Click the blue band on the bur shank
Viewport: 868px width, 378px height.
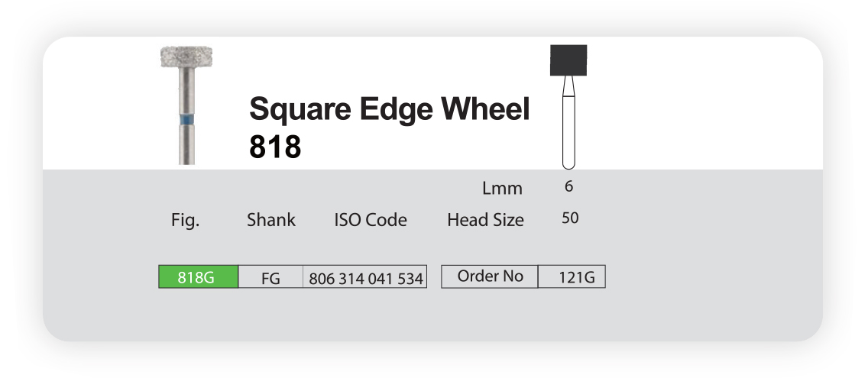click(186, 121)
